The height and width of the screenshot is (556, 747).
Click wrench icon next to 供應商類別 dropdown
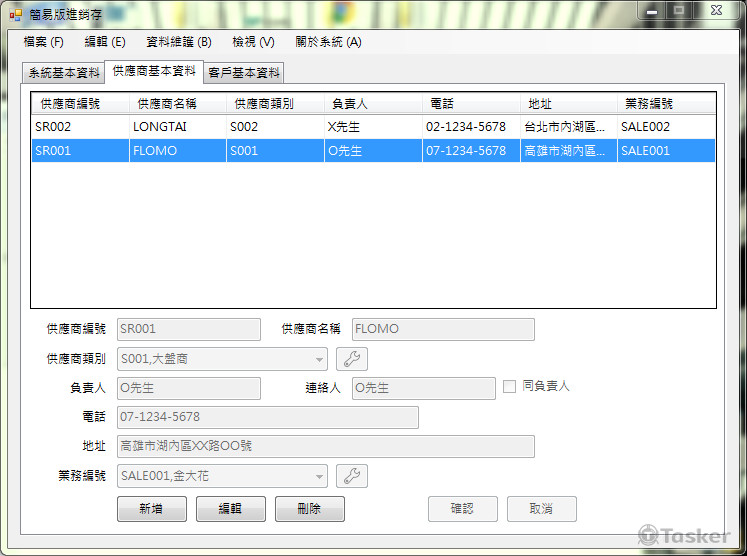[352, 359]
